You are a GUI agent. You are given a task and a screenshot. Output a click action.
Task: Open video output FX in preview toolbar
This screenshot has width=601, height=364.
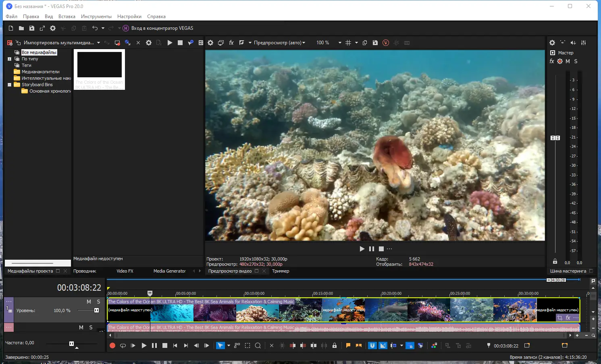pyautogui.click(x=231, y=43)
